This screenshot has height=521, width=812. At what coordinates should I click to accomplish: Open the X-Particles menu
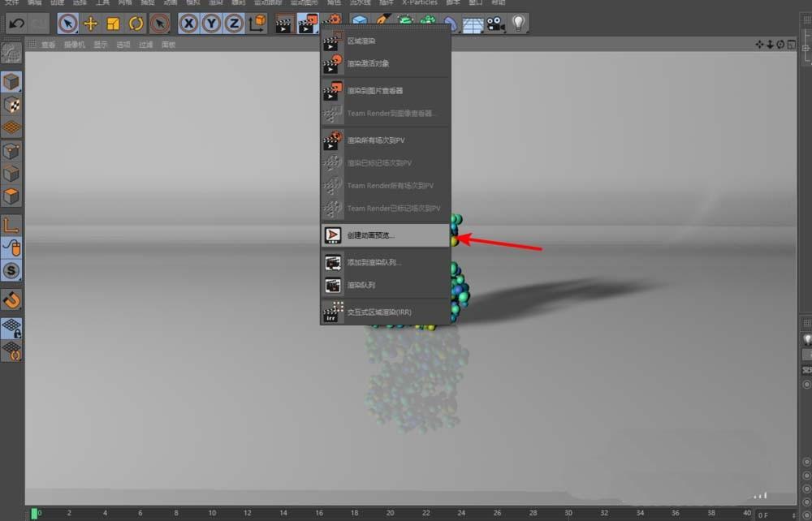click(418, 3)
